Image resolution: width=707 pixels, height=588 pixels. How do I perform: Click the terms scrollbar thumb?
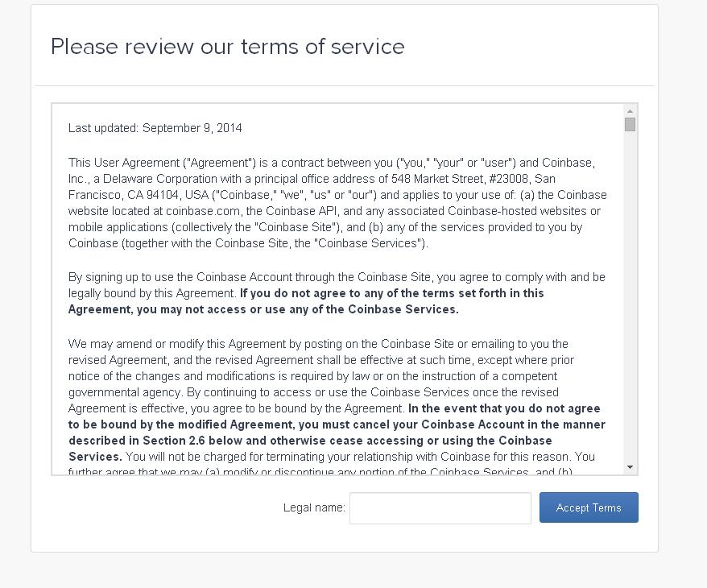[x=630, y=124]
